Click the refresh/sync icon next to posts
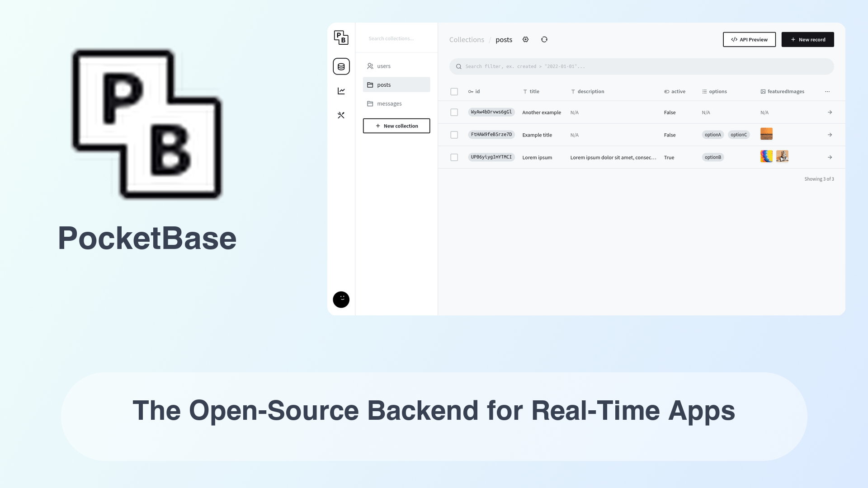The image size is (868, 488). (544, 39)
